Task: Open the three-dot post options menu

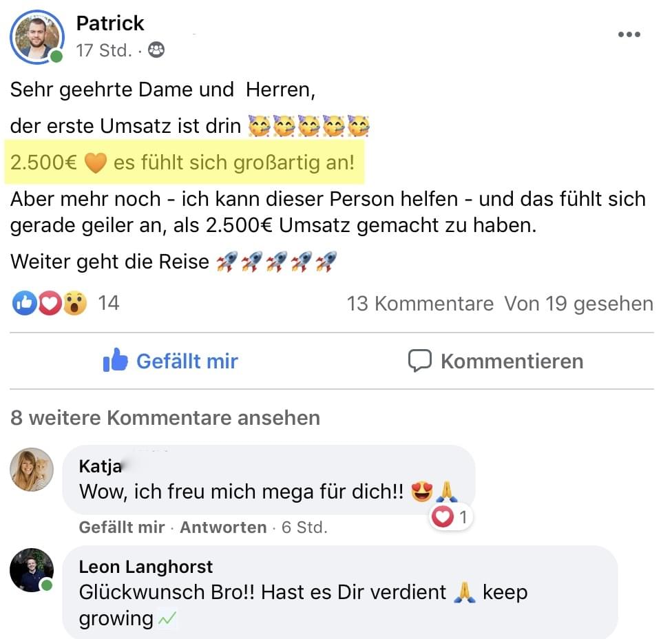Action: pyautogui.click(x=629, y=34)
